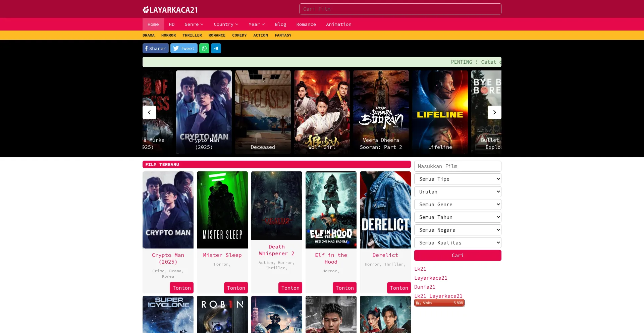This screenshot has height=333, width=644.
Task: Advance carousel with the right arrow
Action: [x=494, y=112]
